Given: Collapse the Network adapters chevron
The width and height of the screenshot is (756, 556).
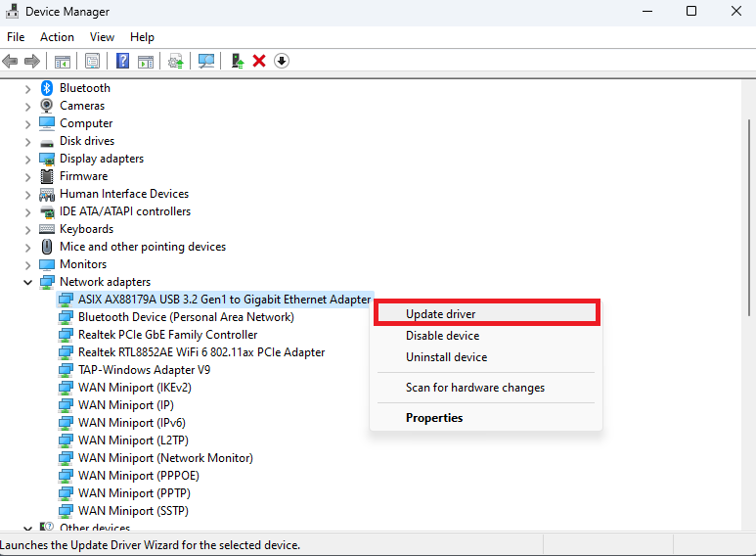Looking at the screenshot, I should [x=27, y=282].
